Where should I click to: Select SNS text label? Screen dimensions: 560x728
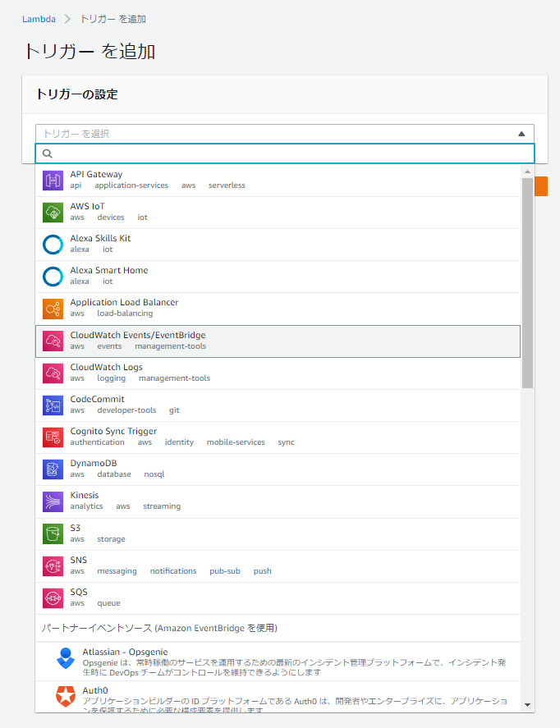coord(79,560)
